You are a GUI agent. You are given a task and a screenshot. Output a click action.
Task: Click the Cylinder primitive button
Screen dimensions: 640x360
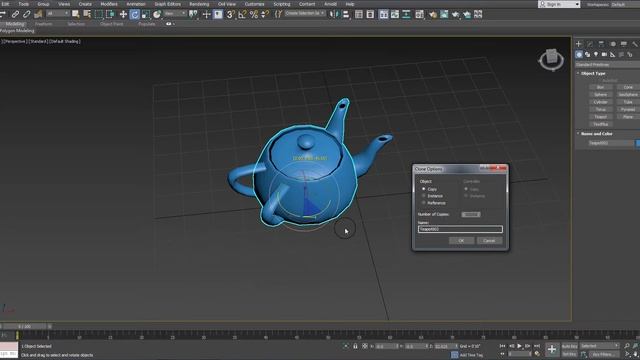(x=600, y=102)
